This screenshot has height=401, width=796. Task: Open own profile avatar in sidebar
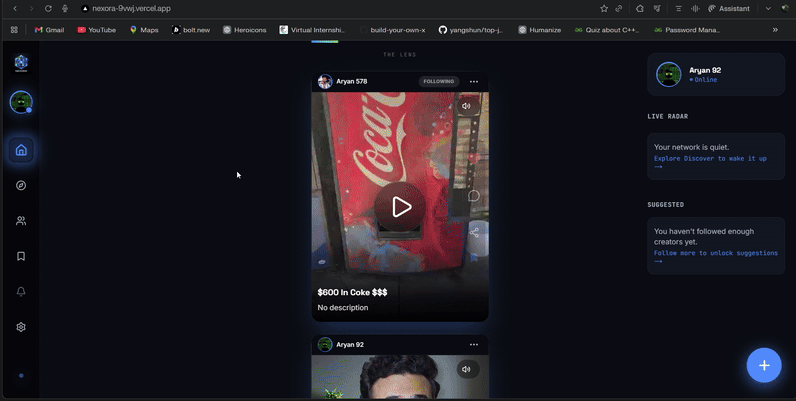point(21,103)
